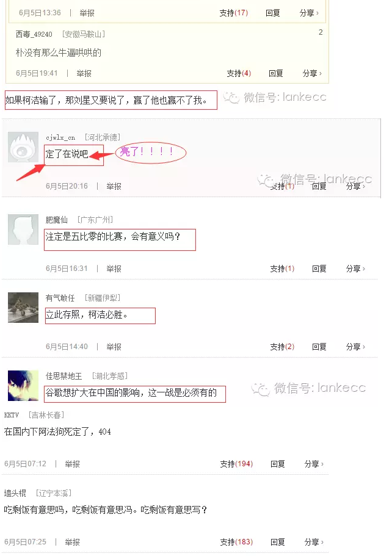Image resolution: width=392 pixels, height=556 pixels.
Task: Open 佳思禁地王's anime avatar
Action: pyautogui.click(x=23, y=386)
